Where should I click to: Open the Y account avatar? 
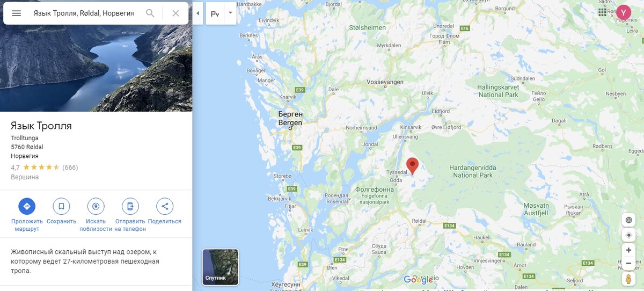[624, 12]
